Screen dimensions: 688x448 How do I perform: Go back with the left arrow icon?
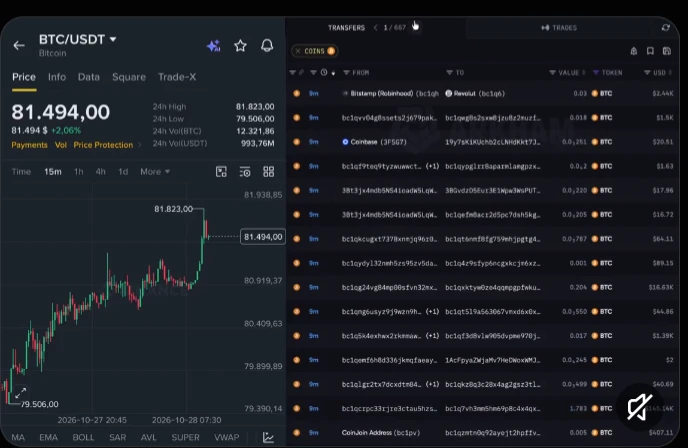pyautogui.click(x=19, y=45)
